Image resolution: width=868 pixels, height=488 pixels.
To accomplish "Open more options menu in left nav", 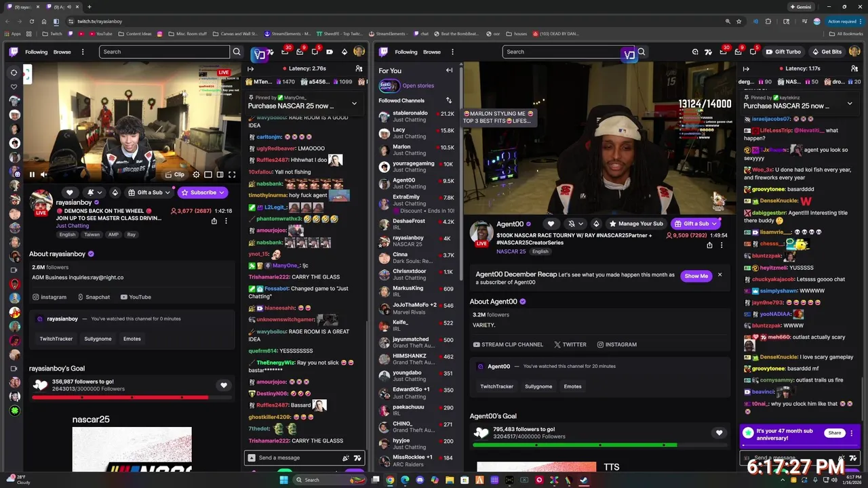I will (x=83, y=52).
